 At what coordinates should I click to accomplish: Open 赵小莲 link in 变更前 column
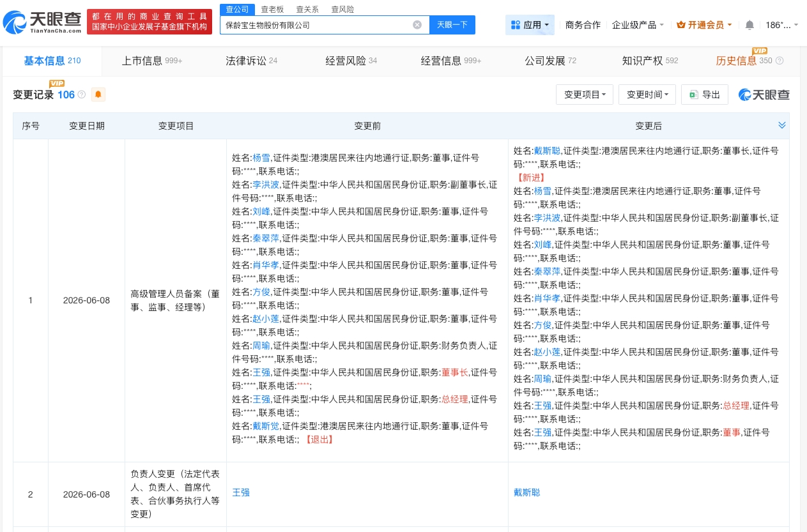coord(266,319)
